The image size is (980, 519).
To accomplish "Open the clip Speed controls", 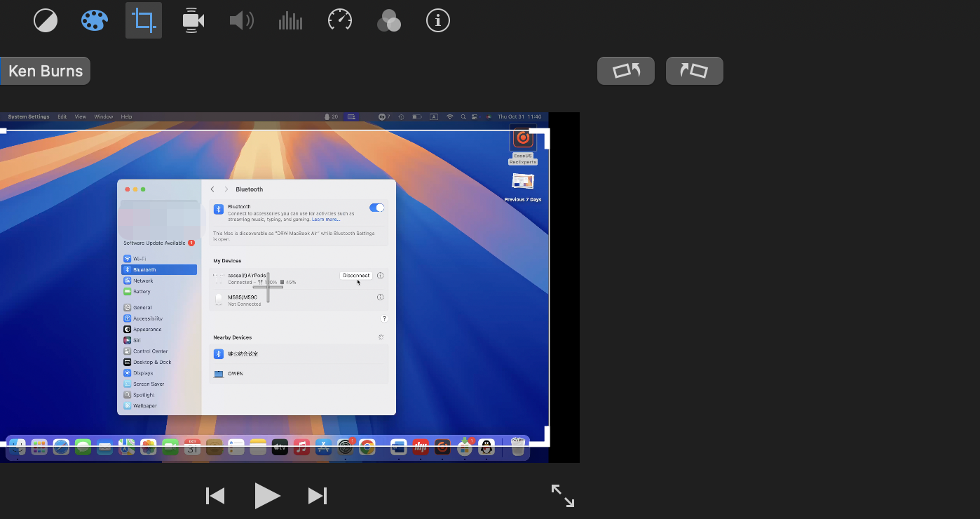I will pyautogui.click(x=339, y=20).
